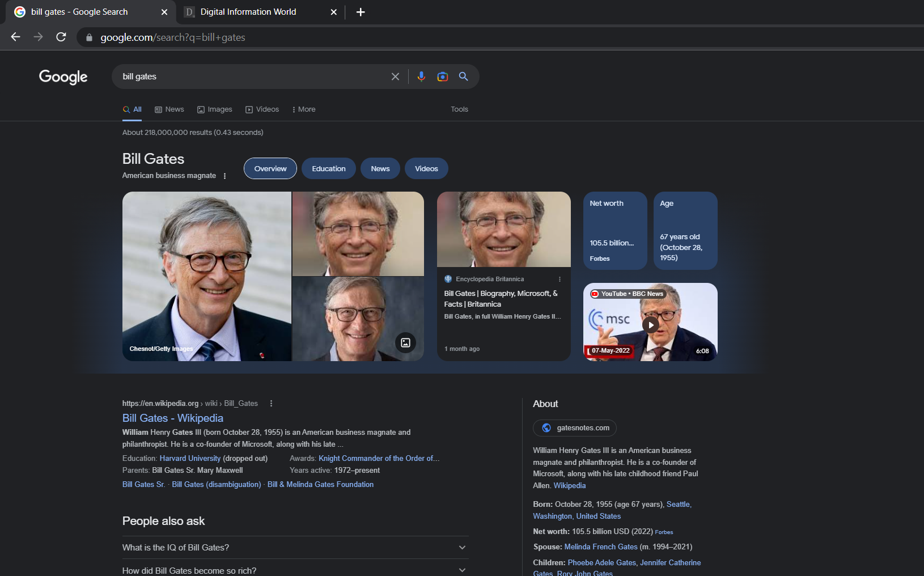Switch to News search tab
Viewport: 924px width, 576px height.
169,109
